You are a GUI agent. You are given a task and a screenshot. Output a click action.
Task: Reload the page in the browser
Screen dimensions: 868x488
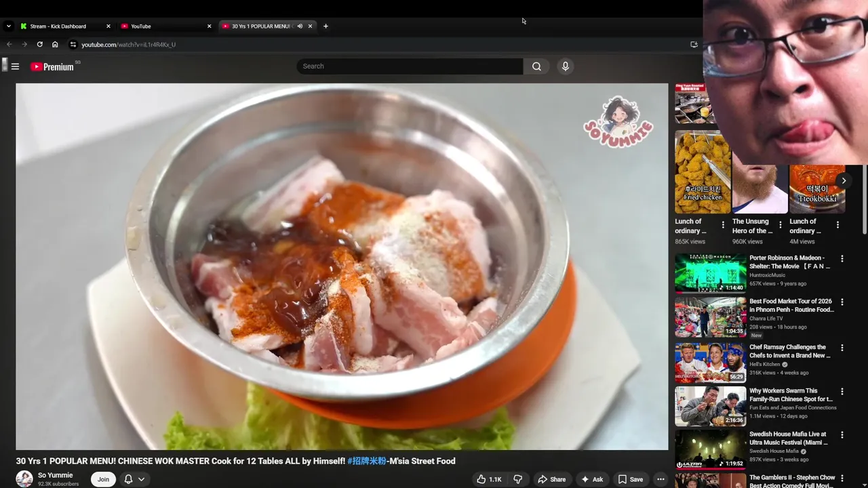coord(40,45)
